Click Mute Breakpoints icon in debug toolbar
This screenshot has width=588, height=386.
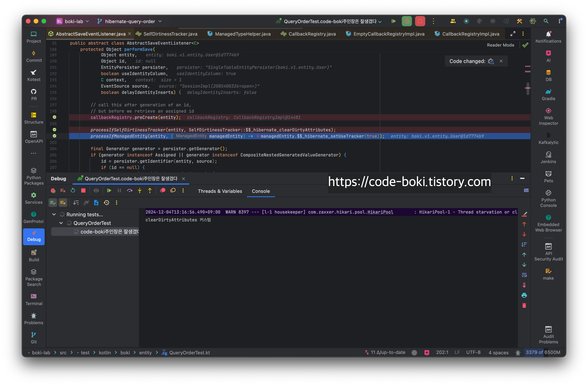173,190
